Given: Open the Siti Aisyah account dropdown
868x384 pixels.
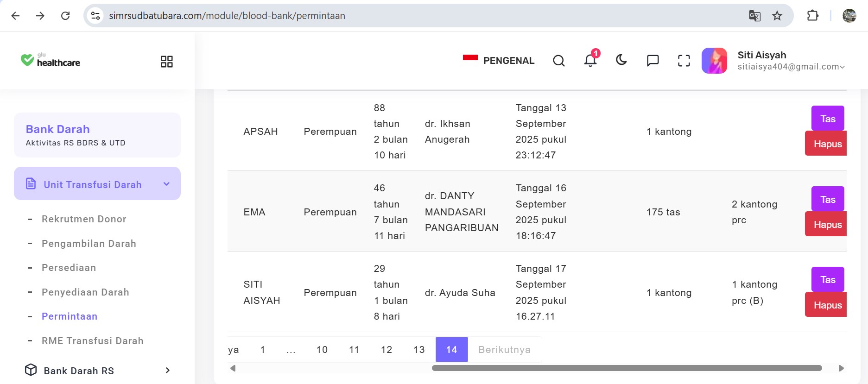Looking at the screenshot, I should point(791,61).
